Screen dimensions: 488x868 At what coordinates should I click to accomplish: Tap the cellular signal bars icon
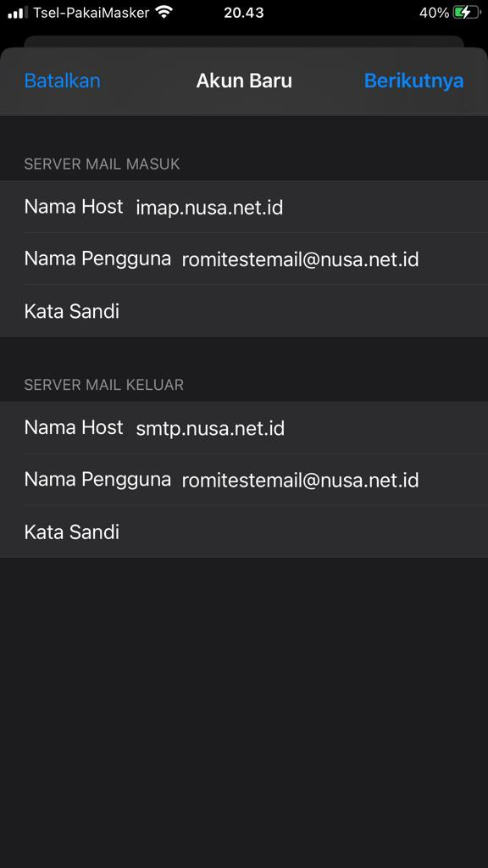19,12
